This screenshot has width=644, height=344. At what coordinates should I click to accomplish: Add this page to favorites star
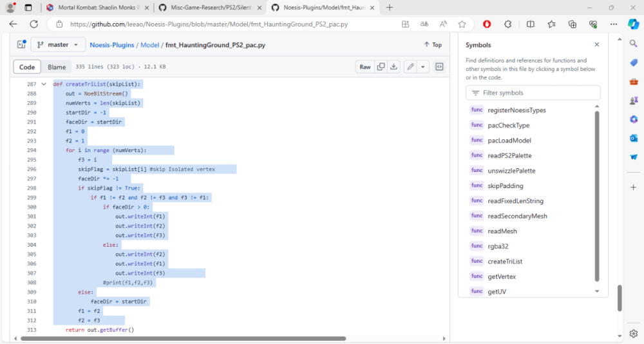tap(462, 24)
